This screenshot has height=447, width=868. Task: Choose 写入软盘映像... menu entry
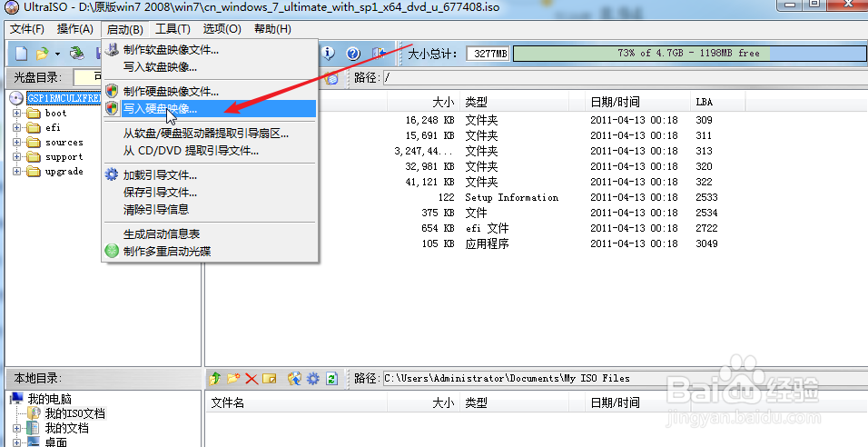point(210,67)
